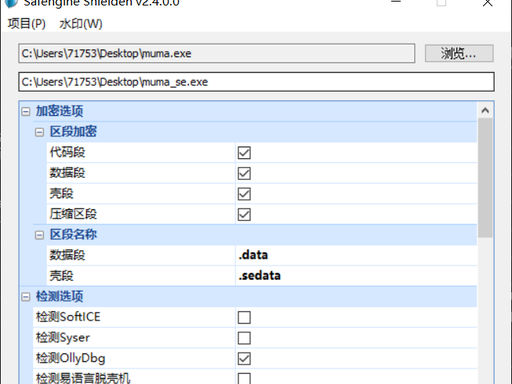
Task: Close the Safengine Shielden window
Action: (487, 3)
